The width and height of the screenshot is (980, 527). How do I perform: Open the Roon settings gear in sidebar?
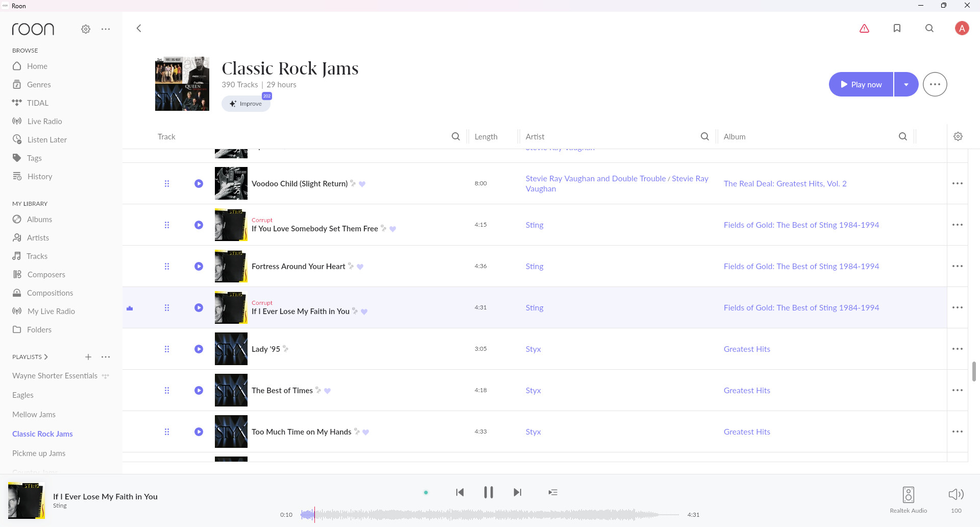(86, 29)
